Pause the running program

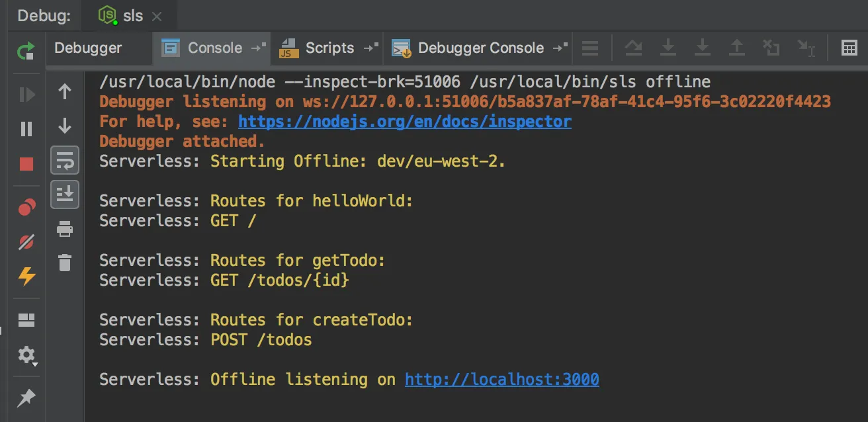[26, 128]
